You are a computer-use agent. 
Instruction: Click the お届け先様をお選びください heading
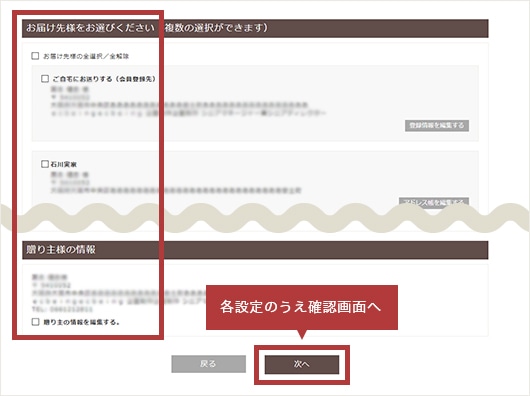[255, 28]
